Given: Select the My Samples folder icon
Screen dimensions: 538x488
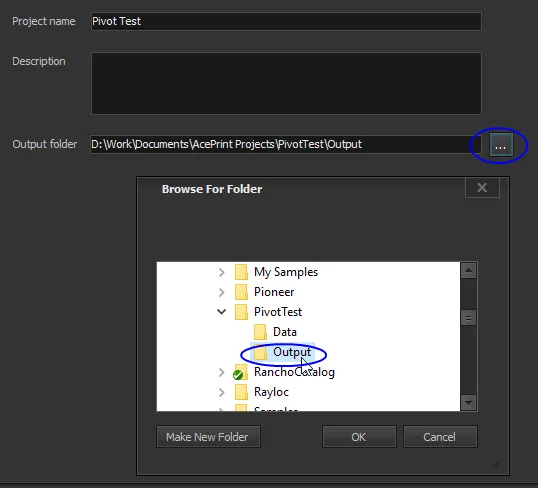Looking at the screenshot, I should pyautogui.click(x=241, y=272).
